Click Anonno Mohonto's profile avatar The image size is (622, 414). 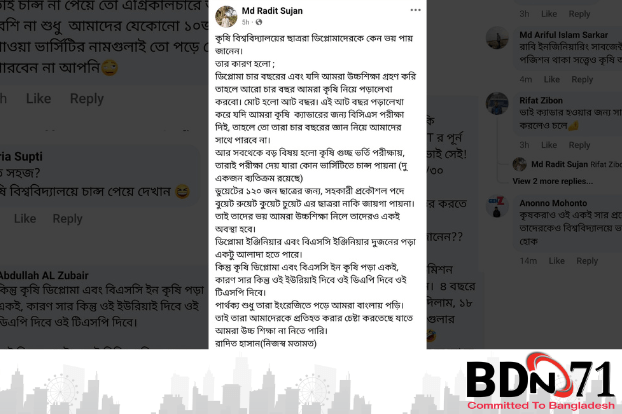click(497, 206)
